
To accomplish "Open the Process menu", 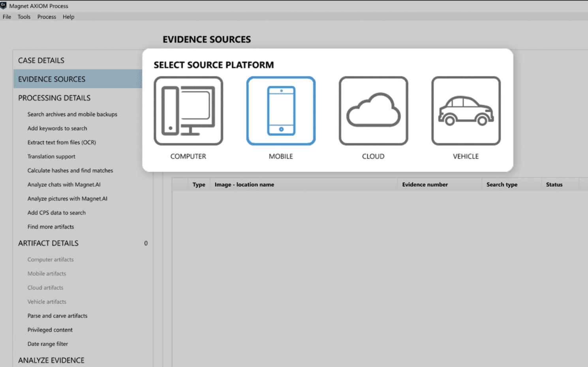I will [47, 17].
